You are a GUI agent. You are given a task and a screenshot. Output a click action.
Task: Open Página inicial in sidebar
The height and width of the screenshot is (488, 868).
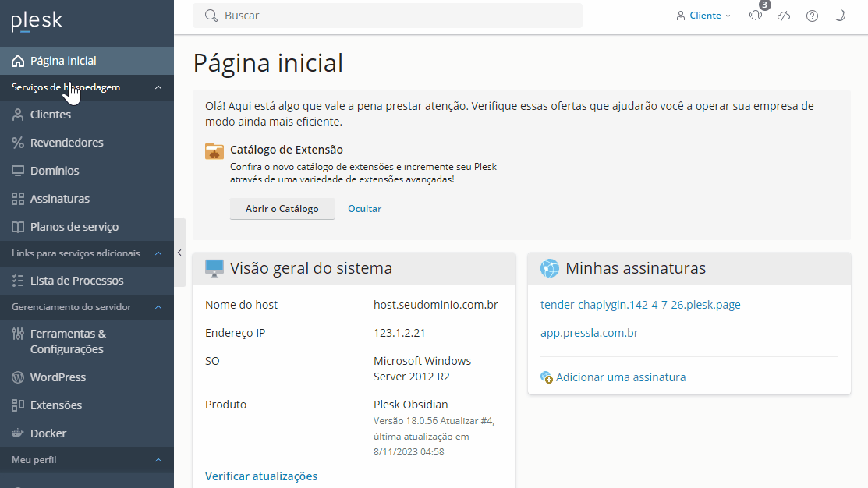pyautogui.click(x=87, y=61)
